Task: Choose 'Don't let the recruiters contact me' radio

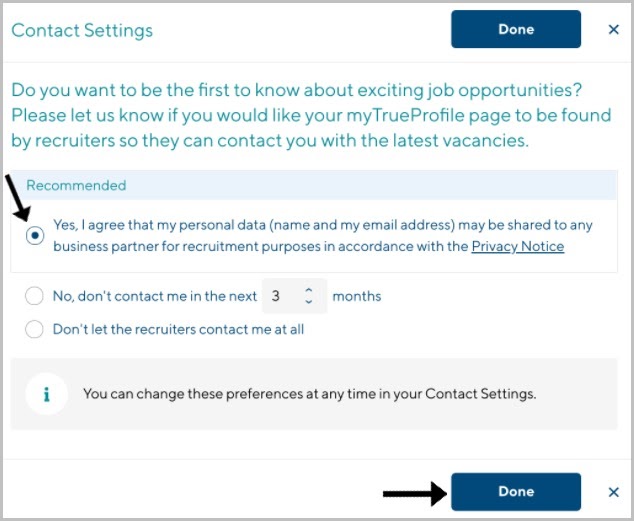Action: click(34, 329)
